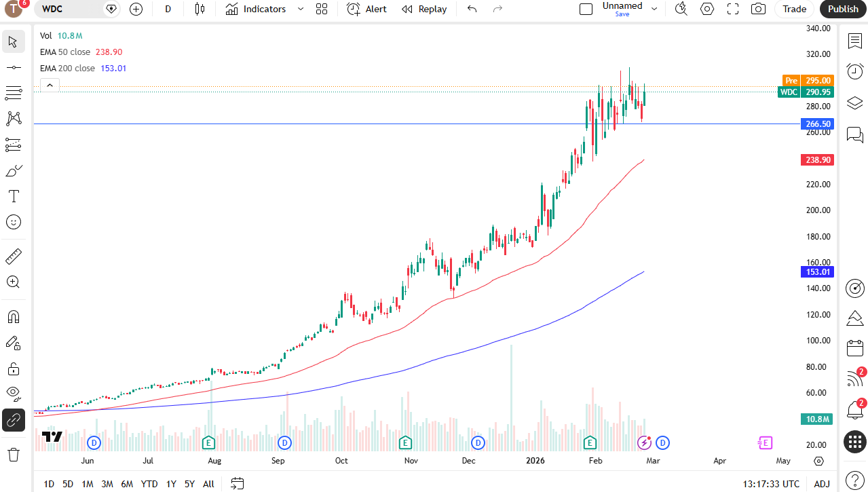Open the user profile avatar menu

click(14, 9)
